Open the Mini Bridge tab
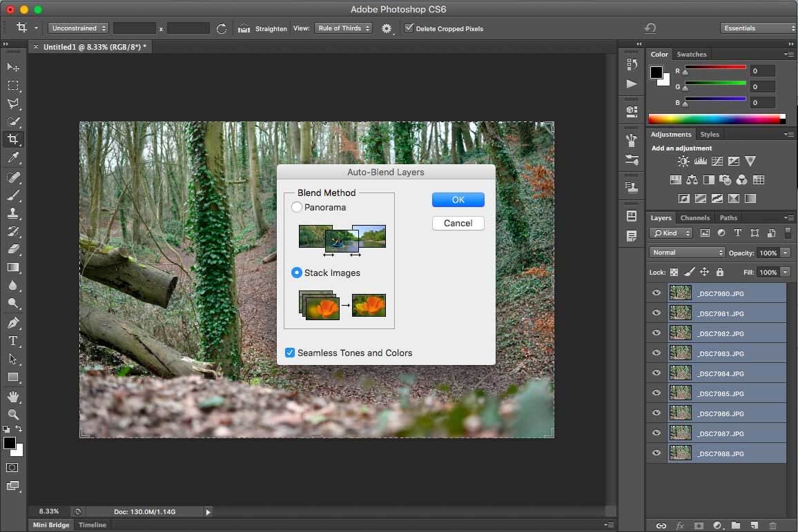The image size is (798, 532). pos(51,525)
